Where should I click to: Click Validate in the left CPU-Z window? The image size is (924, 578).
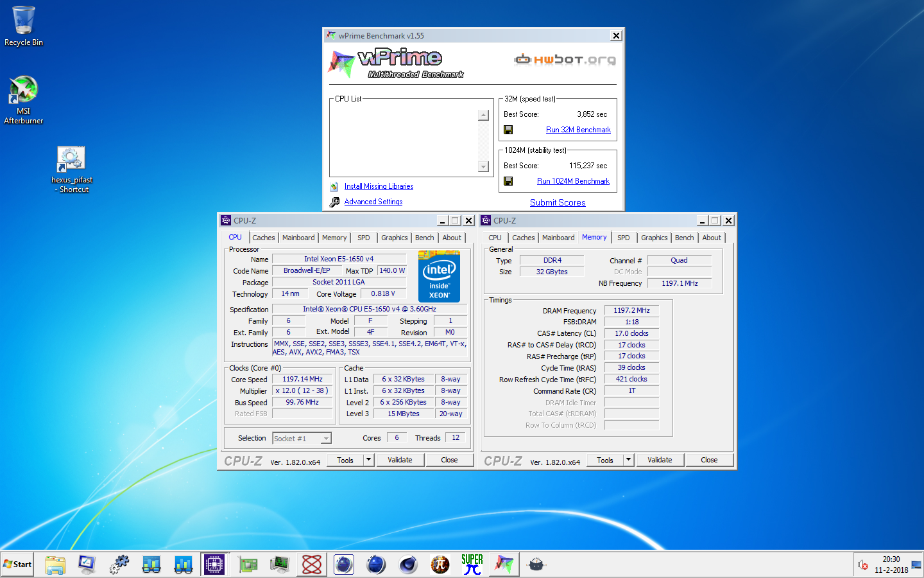click(x=400, y=460)
